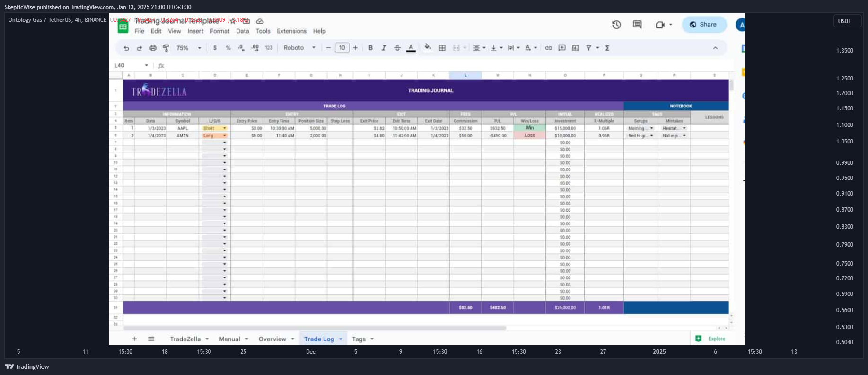Open the File menu
This screenshot has width=868, height=375.
[x=140, y=31]
